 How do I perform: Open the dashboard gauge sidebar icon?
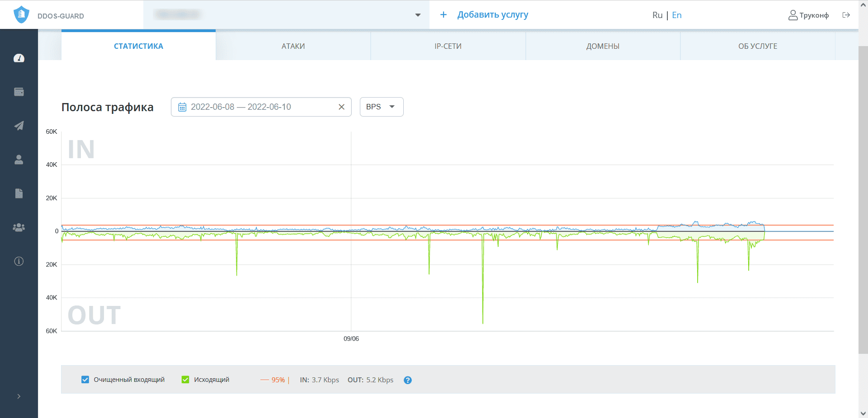[x=19, y=58]
